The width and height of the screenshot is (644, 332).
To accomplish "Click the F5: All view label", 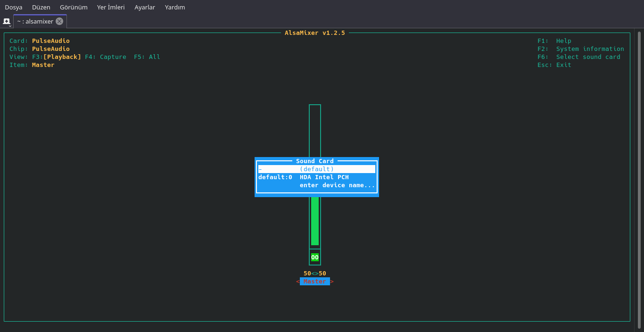I will 147,57.
